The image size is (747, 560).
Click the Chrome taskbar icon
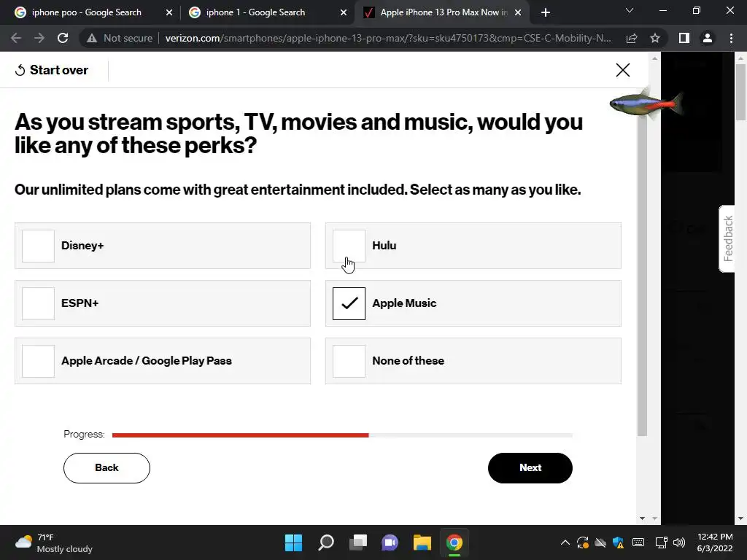click(x=454, y=542)
